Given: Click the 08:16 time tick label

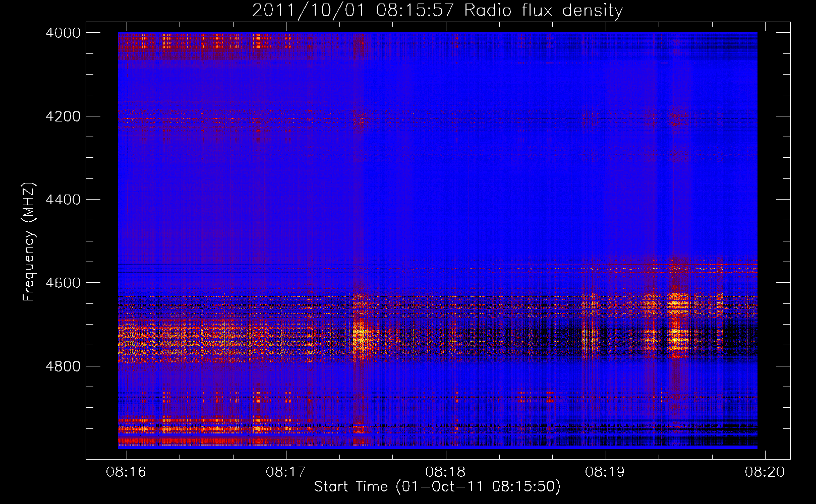Looking at the screenshot, I should tap(126, 472).
